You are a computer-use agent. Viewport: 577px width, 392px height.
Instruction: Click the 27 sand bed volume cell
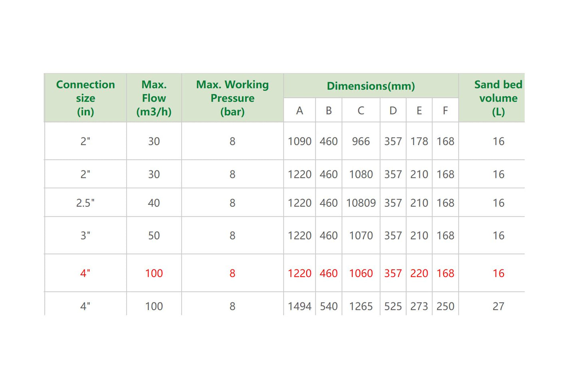pos(498,306)
